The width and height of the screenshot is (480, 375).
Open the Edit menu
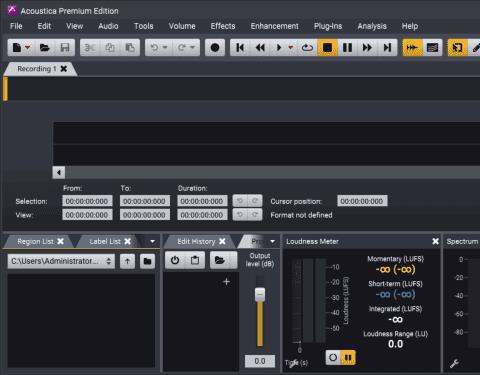click(x=44, y=26)
